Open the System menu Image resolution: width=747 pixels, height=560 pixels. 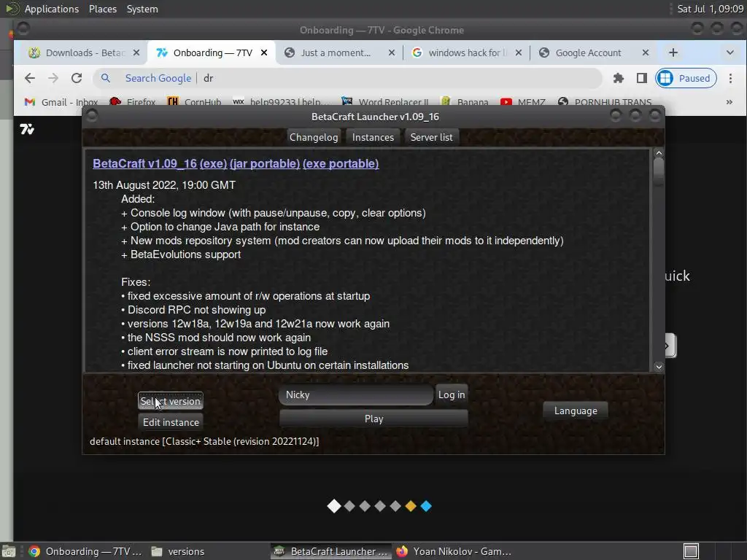[142, 9]
